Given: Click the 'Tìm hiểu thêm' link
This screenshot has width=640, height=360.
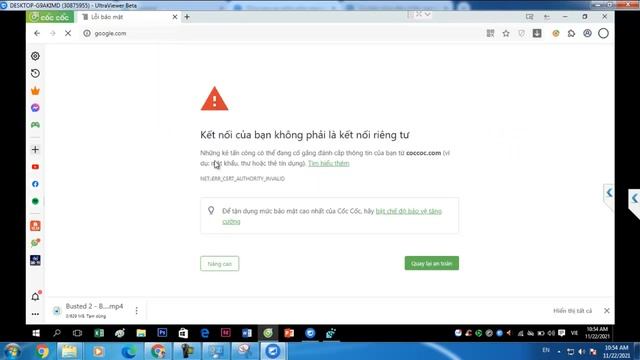Looking at the screenshot, I should point(329,163).
